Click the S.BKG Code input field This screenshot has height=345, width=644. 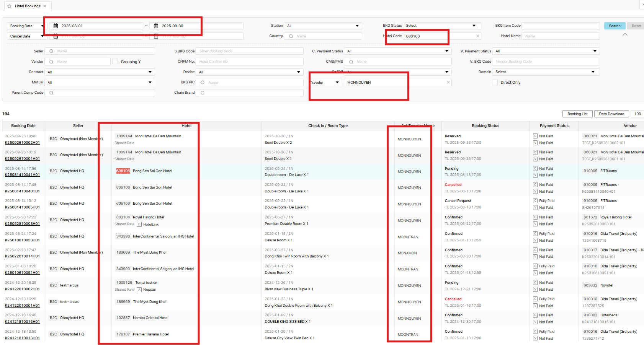click(x=249, y=51)
